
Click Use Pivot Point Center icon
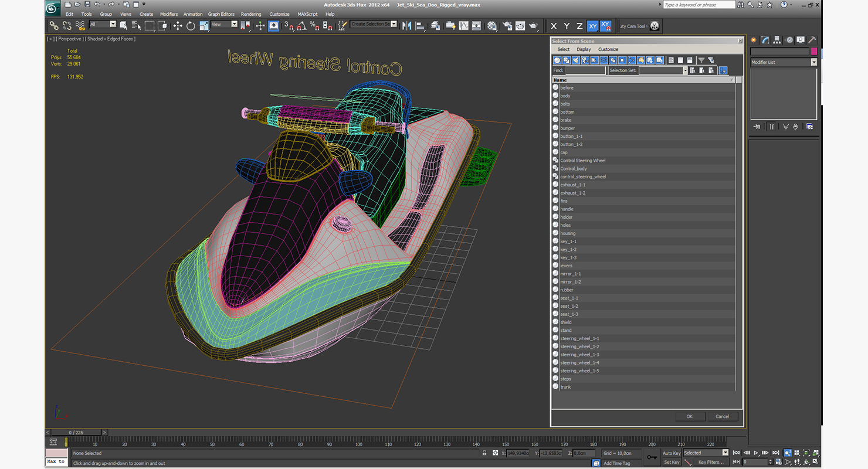246,26
